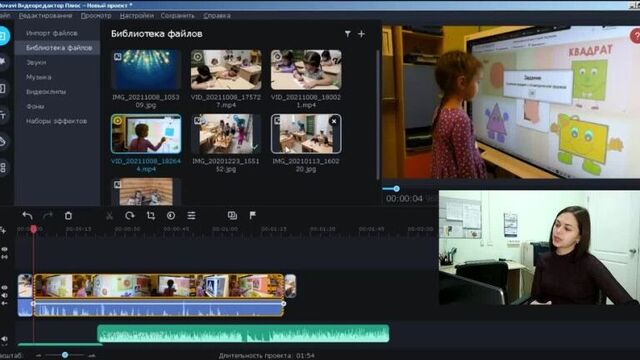Click the file library vertical scrollbar
Image resolution: width=640 pixels, height=360 pixels.
click(378, 114)
